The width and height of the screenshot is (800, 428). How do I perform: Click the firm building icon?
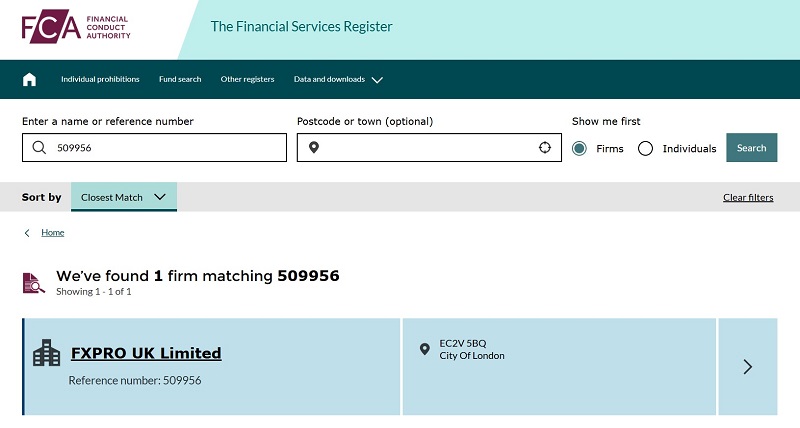tap(46, 353)
